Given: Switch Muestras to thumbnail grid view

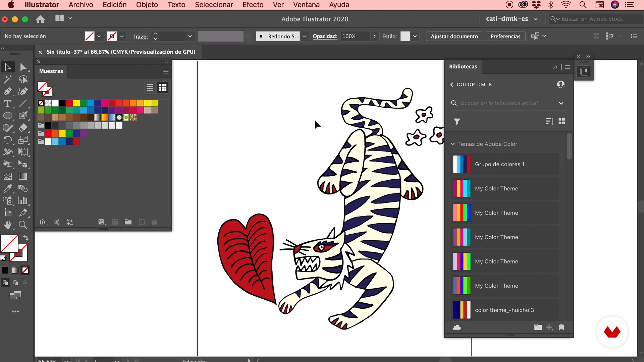Looking at the screenshot, I should (x=163, y=88).
